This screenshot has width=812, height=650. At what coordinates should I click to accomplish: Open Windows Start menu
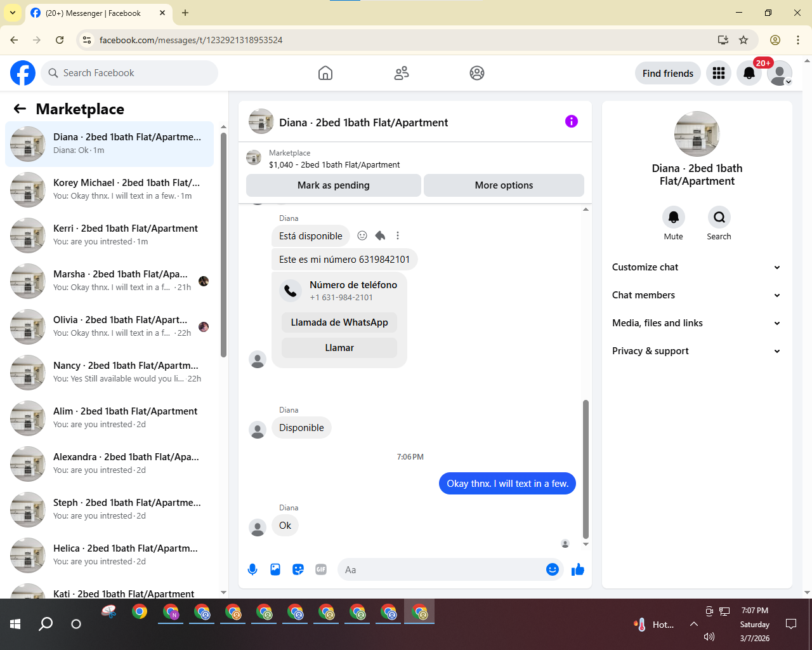point(15,624)
